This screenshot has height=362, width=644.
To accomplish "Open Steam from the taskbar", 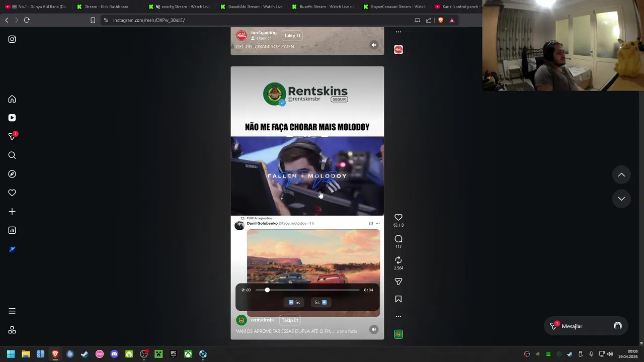I will click(85, 354).
